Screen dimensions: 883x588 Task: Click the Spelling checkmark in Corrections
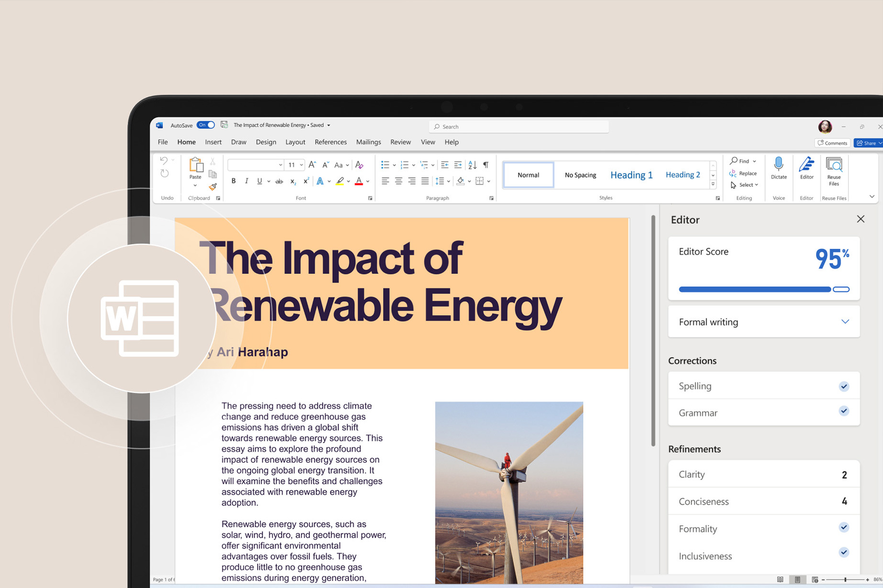click(x=844, y=386)
